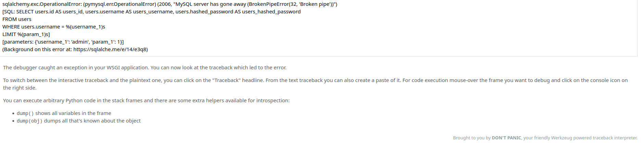This screenshot has width=644, height=151.
Task: Click the 'debugger caught an exception' paragraph
Action: (x=145, y=68)
